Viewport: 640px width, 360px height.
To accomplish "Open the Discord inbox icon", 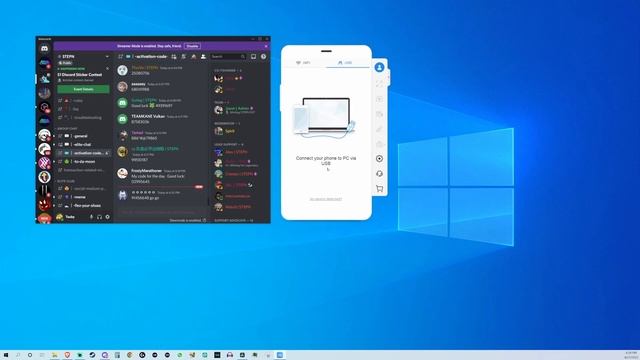I will 253,56.
